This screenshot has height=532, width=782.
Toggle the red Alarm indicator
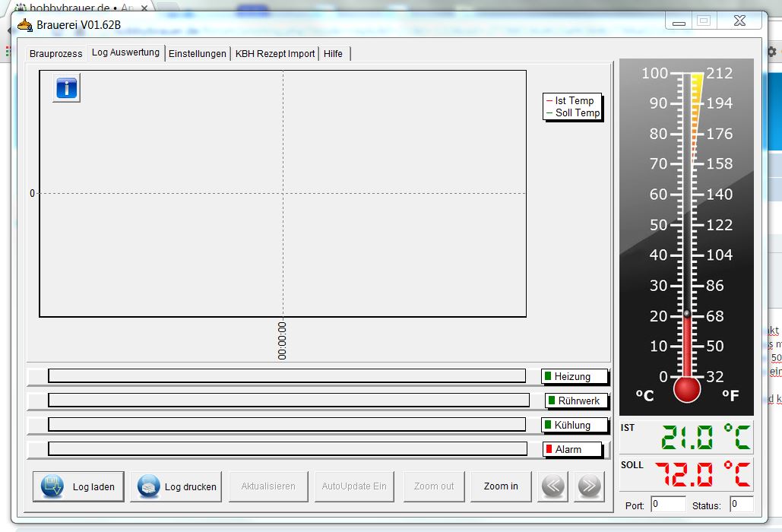[x=549, y=449]
